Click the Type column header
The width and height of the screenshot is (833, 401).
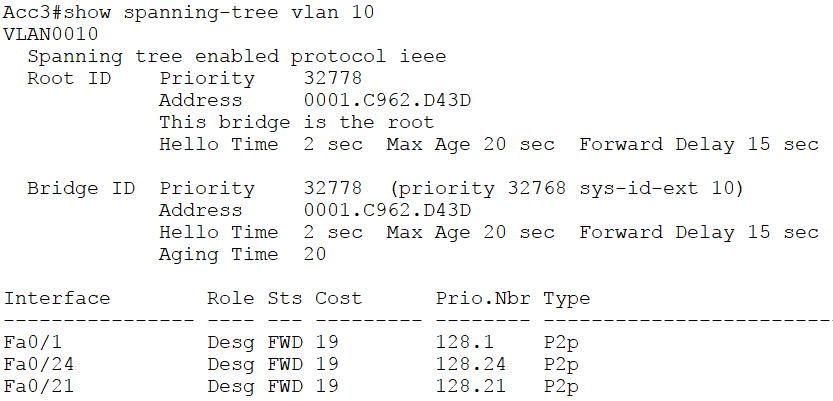pyautogui.click(x=567, y=298)
